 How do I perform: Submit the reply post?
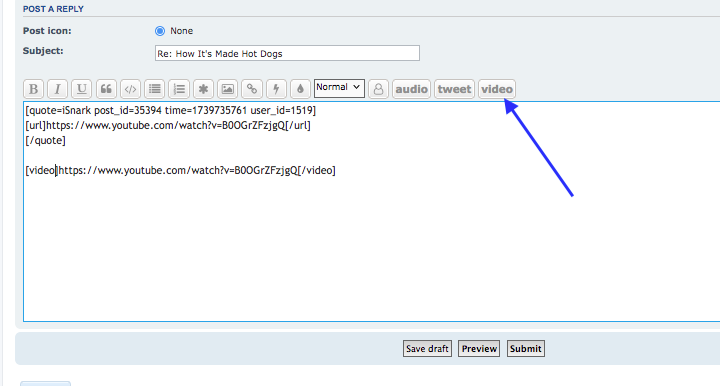(526, 349)
